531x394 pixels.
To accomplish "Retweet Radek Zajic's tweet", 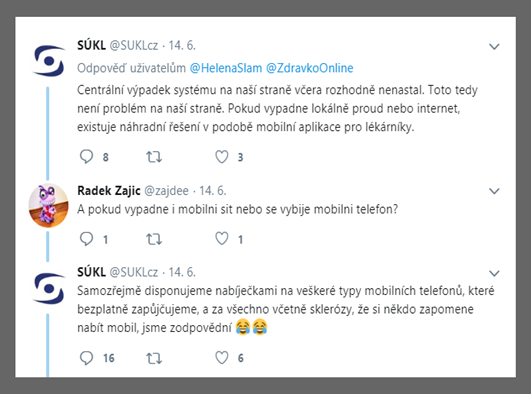I will [154, 239].
